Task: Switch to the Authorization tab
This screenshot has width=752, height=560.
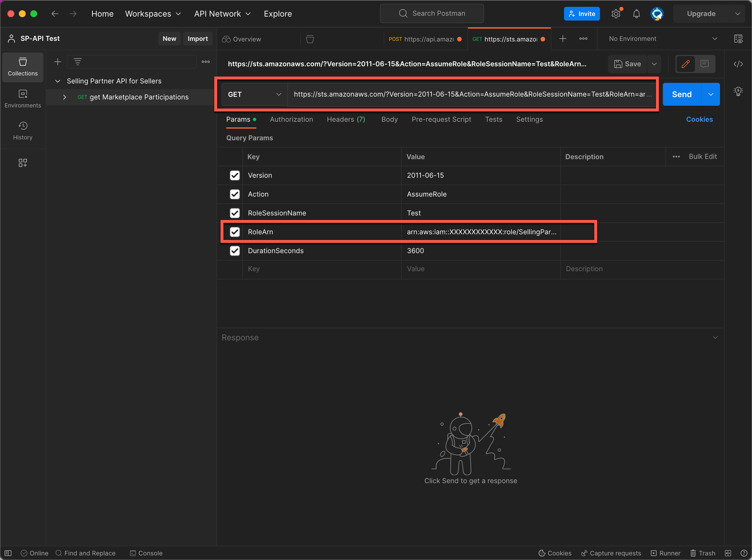Action: point(291,119)
